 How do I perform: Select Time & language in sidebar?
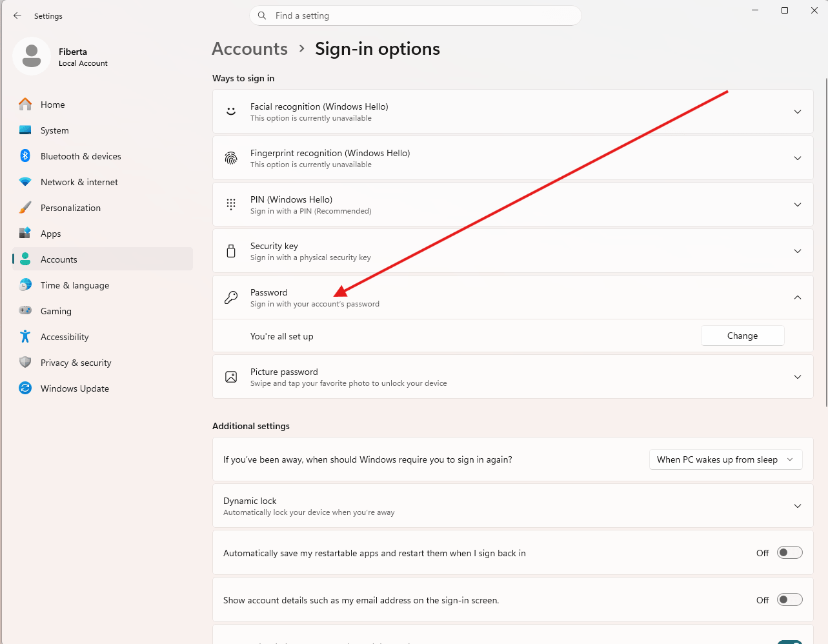click(74, 285)
